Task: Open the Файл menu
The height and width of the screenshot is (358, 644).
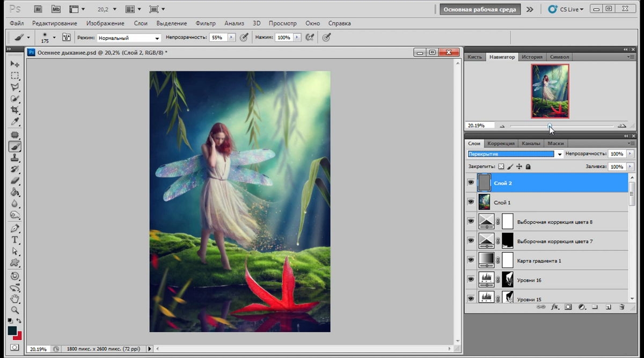Action: pyautogui.click(x=17, y=24)
